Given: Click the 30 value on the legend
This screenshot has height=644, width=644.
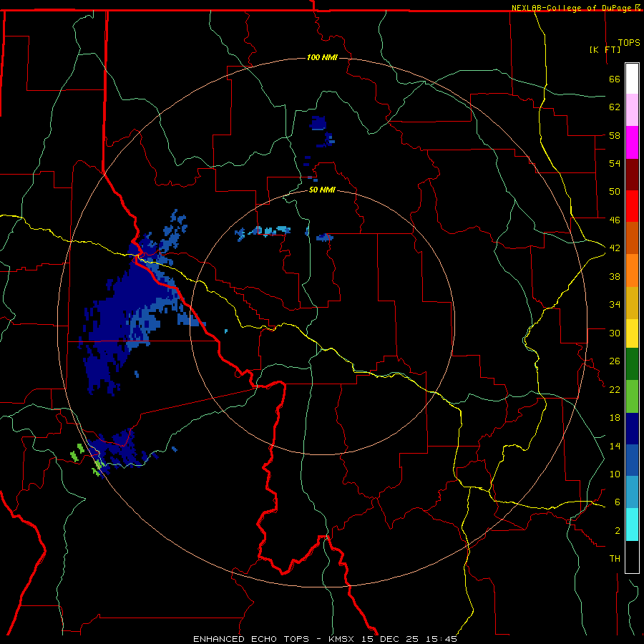Looking at the screenshot, I should click(615, 333).
